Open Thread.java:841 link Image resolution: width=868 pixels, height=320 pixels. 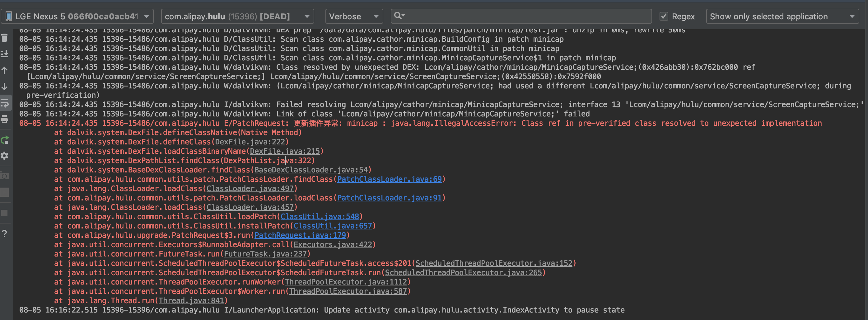pyautogui.click(x=191, y=300)
